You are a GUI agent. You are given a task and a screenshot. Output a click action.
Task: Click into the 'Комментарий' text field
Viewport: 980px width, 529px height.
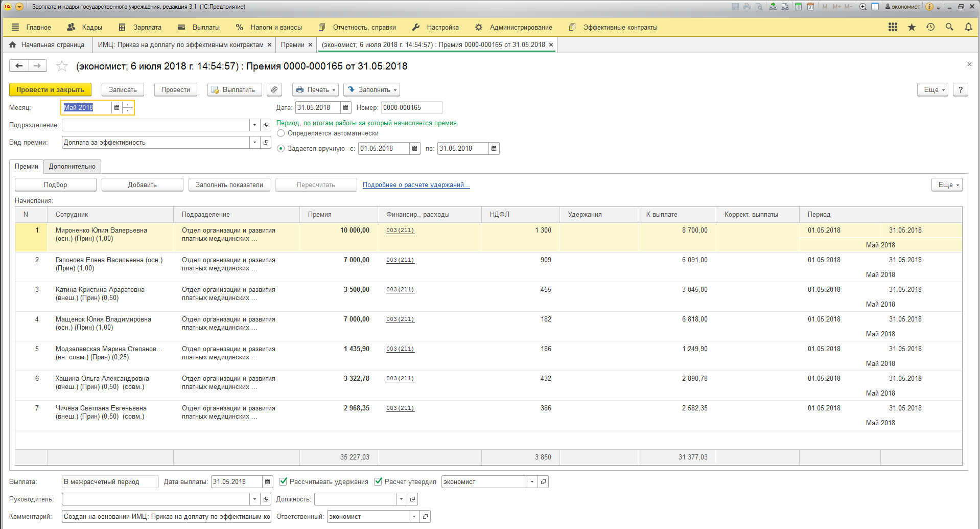pyautogui.click(x=166, y=516)
